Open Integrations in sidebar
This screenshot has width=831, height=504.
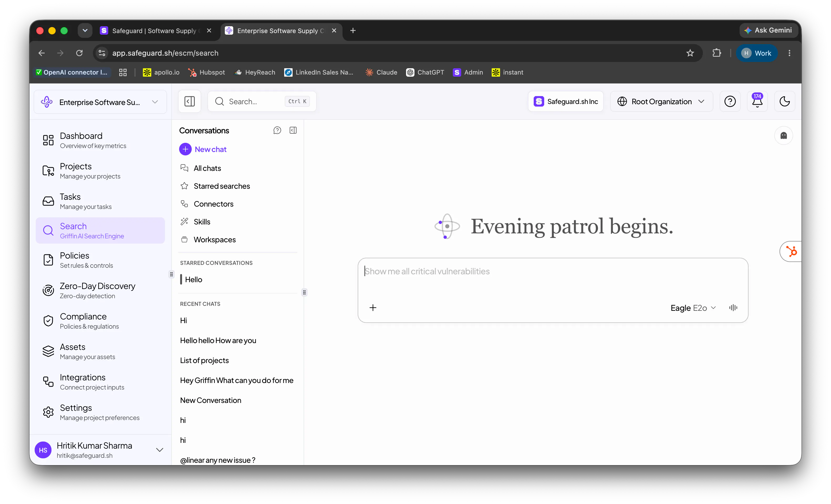(x=100, y=382)
